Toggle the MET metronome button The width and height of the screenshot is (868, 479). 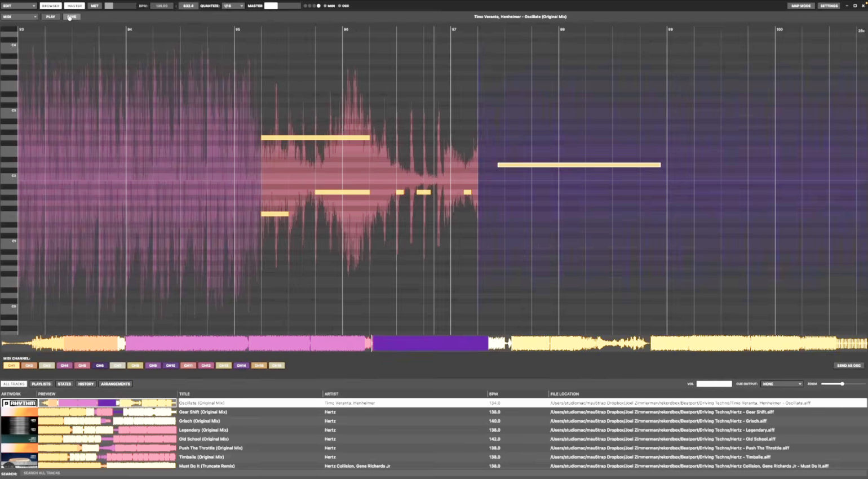(95, 6)
